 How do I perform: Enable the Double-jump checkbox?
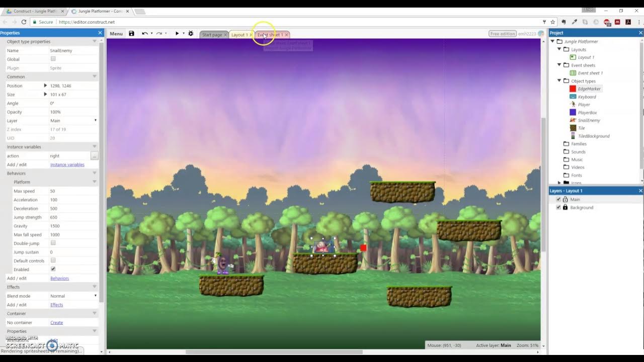point(53,243)
